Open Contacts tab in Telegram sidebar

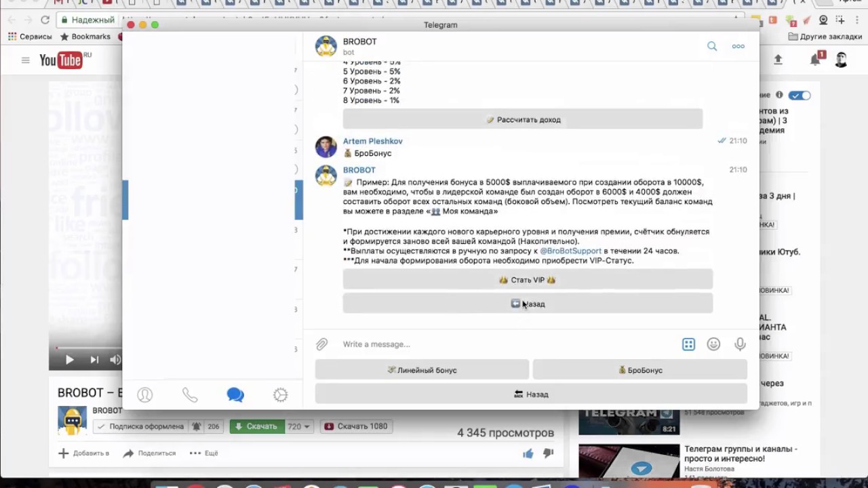[145, 395]
